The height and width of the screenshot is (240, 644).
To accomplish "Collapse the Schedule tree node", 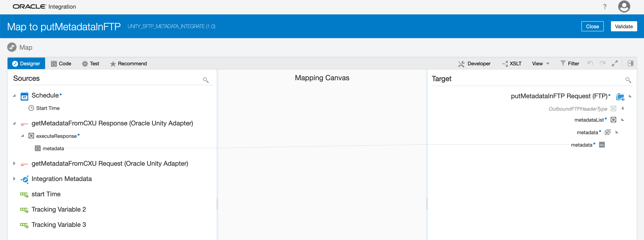I will 14,96.
